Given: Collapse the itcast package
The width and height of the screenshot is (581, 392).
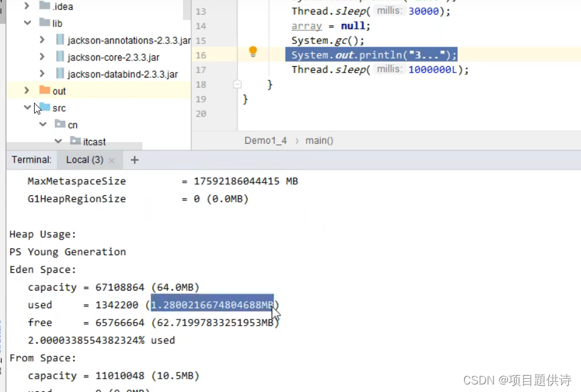Looking at the screenshot, I should pyautogui.click(x=58, y=141).
